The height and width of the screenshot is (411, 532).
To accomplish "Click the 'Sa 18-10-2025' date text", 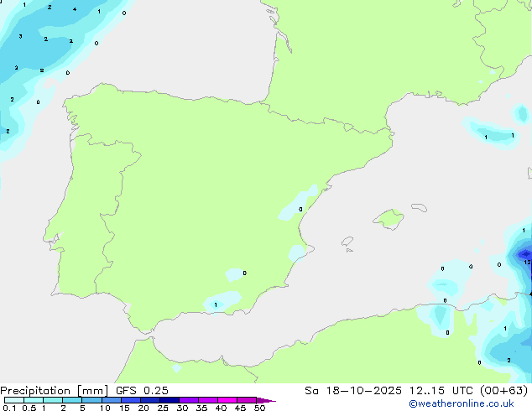I will tap(353, 391).
